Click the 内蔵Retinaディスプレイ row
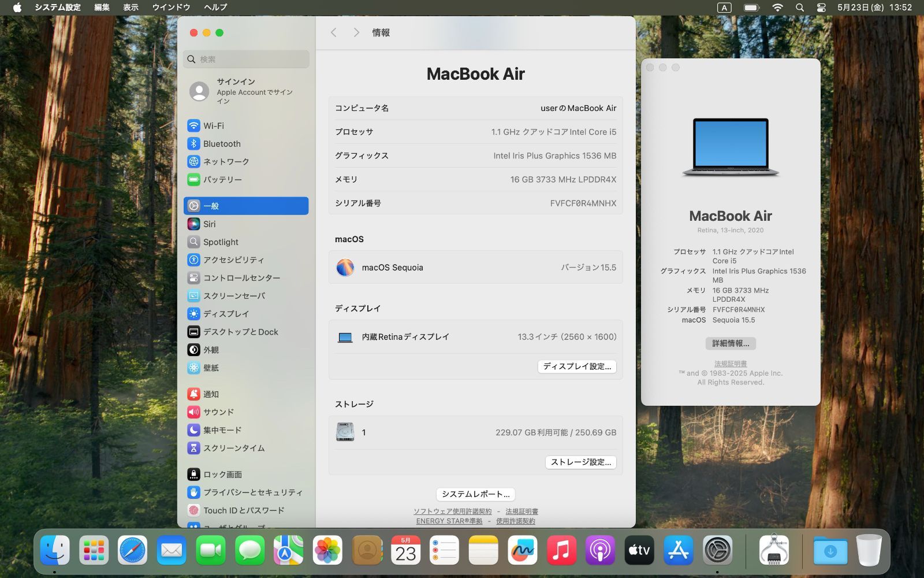Image resolution: width=924 pixels, height=578 pixels. [475, 336]
